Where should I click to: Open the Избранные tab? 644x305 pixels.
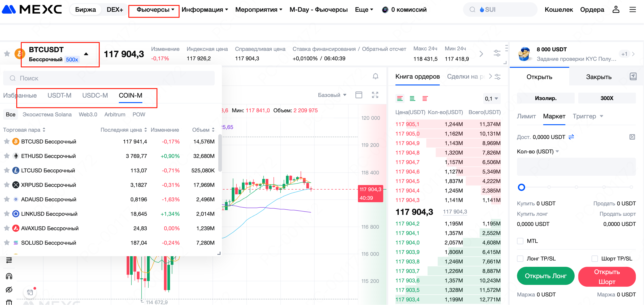click(x=20, y=96)
